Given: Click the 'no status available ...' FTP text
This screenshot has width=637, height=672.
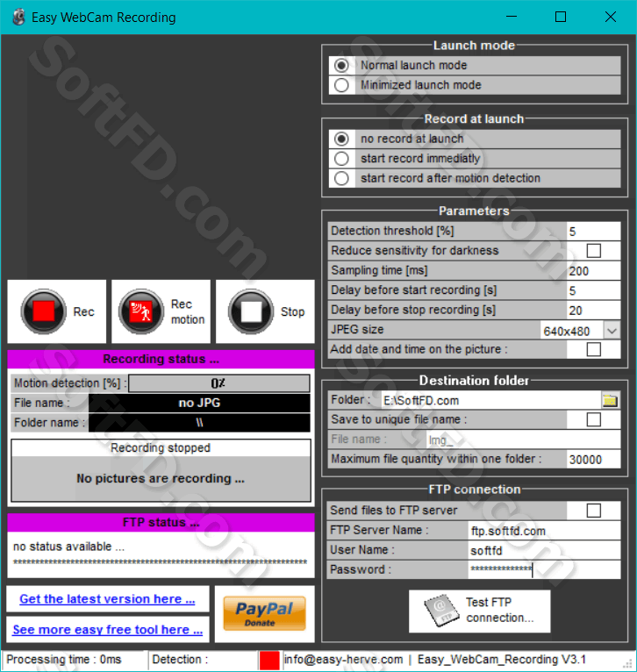Looking at the screenshot, I should (69, 547).
